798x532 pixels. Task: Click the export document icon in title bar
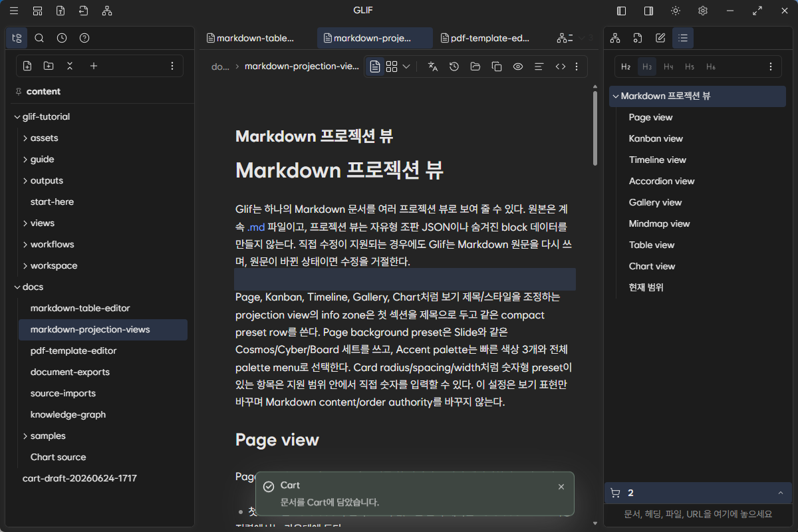point(61,11)
